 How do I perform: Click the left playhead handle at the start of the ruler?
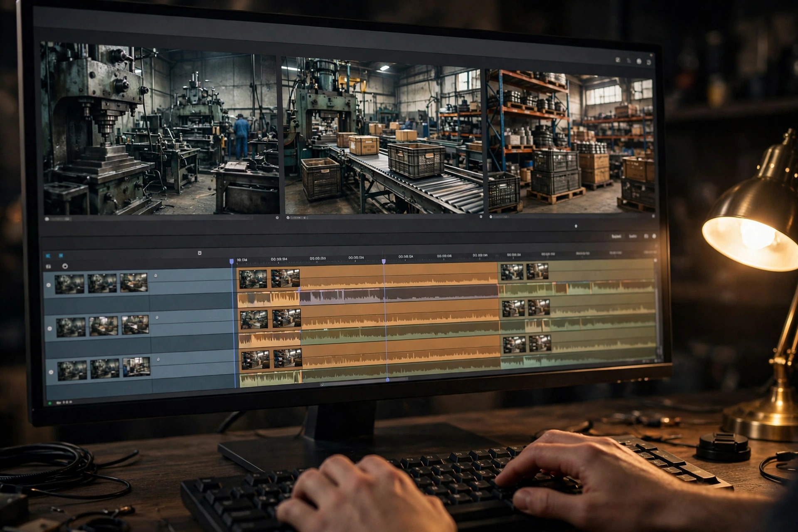coord(232,261)
